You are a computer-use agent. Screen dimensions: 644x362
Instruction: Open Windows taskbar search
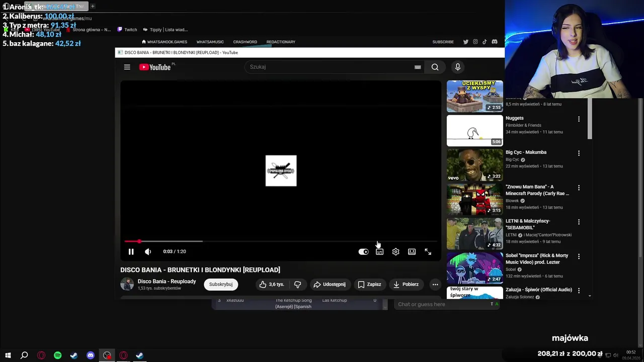(x=24, y=355)
